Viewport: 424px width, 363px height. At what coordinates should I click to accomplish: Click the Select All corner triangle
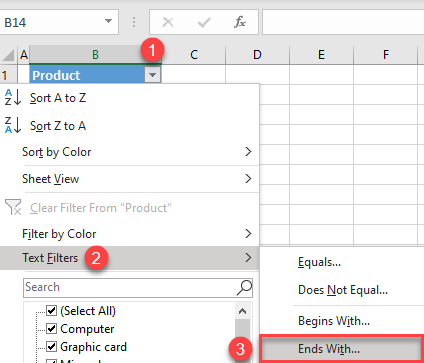[x=8, y=55]
